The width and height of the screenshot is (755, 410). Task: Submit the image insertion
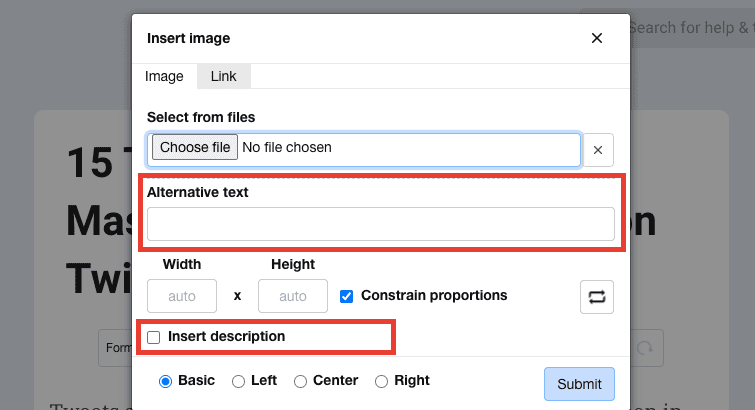tap(579, 384)
